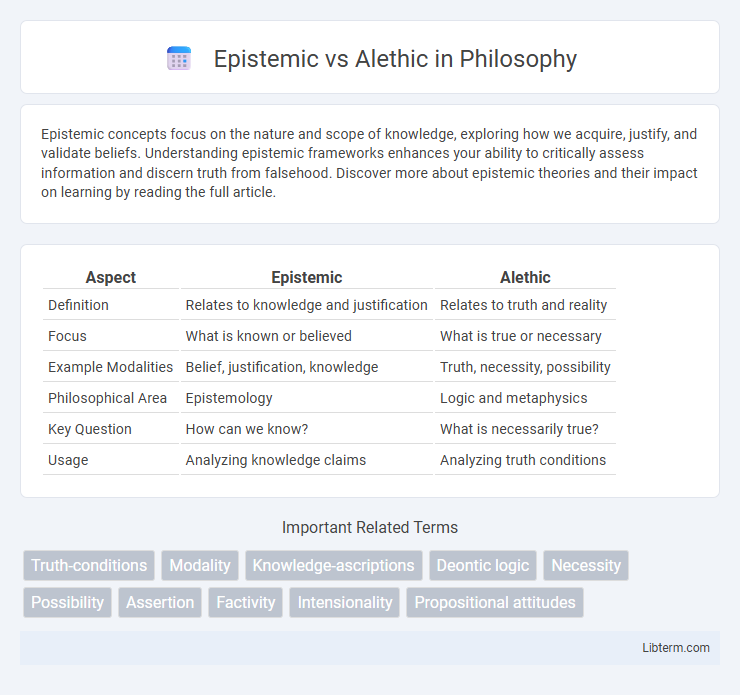Select the Usage row label

tap(68, 461)
